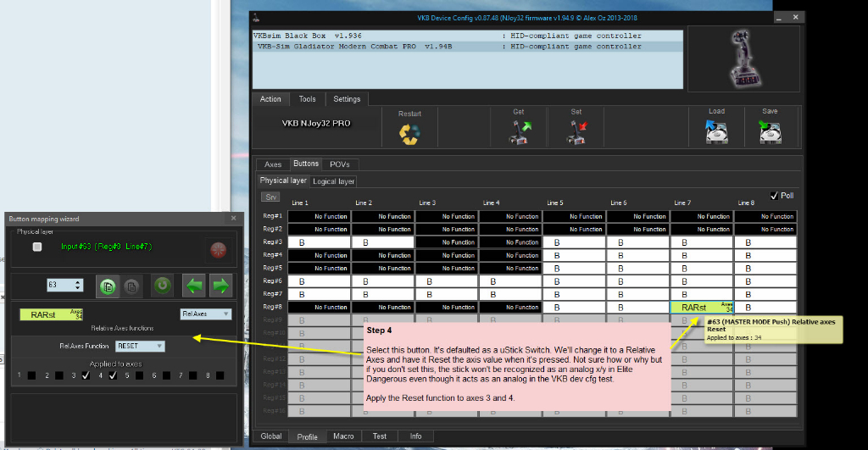Open the Test bottom tab

[379, 436]
